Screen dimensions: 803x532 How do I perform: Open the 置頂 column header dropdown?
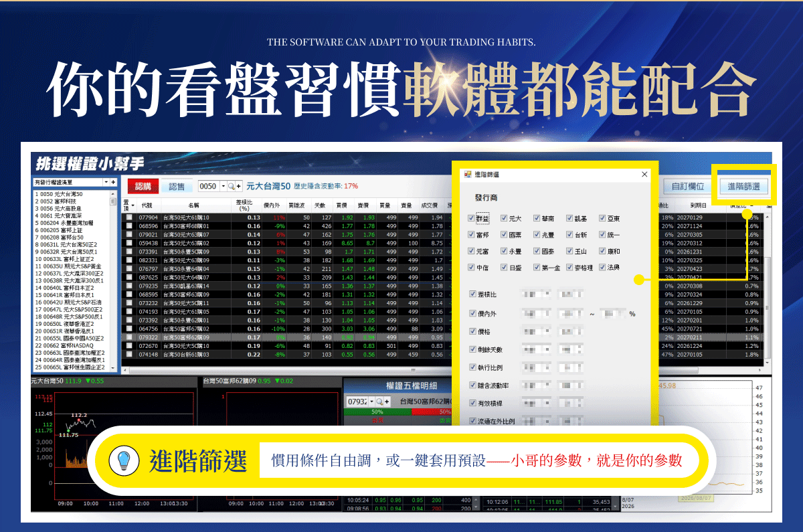132,205
